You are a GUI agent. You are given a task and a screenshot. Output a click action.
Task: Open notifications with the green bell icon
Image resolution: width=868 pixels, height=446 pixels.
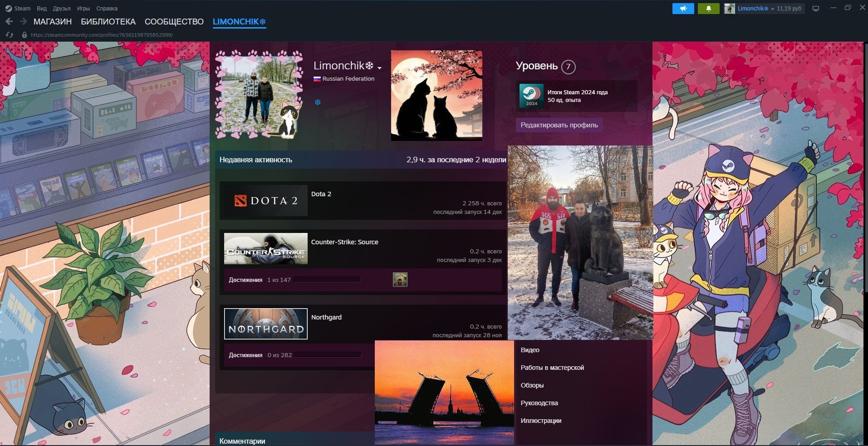pyautogui.click(x=708, y=9)
